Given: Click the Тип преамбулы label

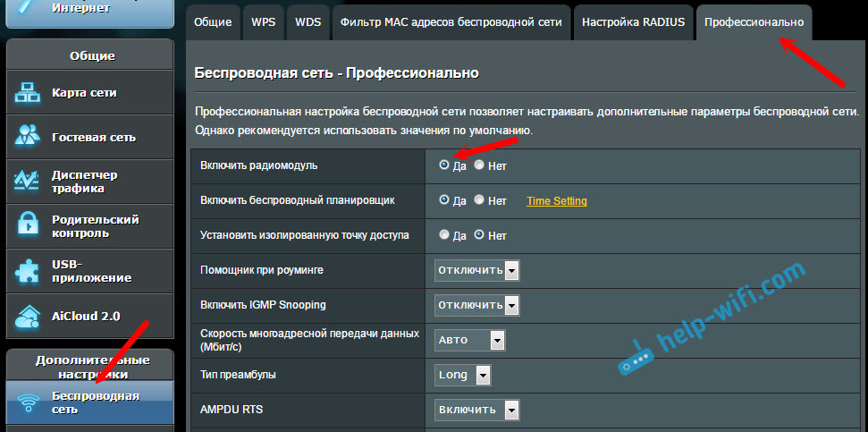Looking at the screenshot, I should [238, 375].
